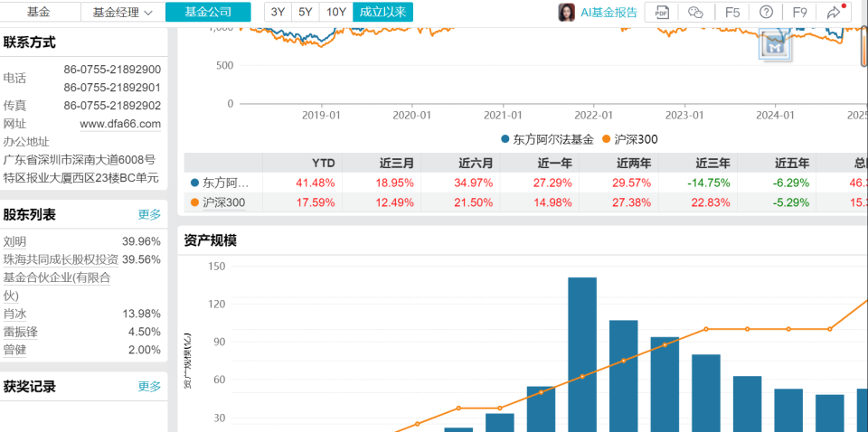
Task: Click the share arrow icon
Action: click(833, 12)
